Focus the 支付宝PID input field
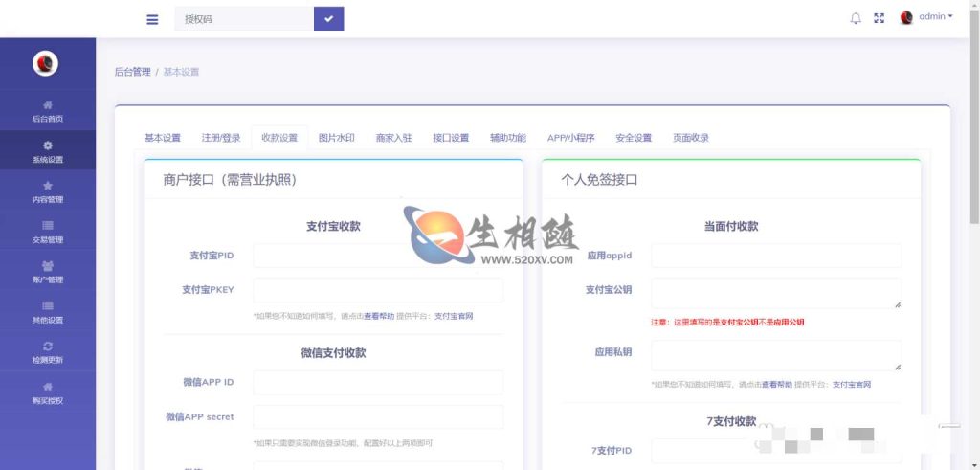This screenshot has height=470, width=980. (378, 256)
